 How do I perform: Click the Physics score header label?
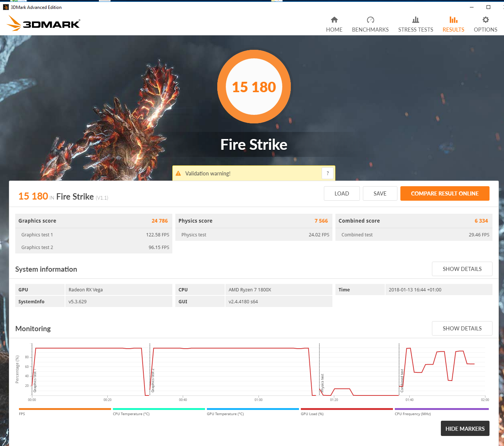point(195,221)
